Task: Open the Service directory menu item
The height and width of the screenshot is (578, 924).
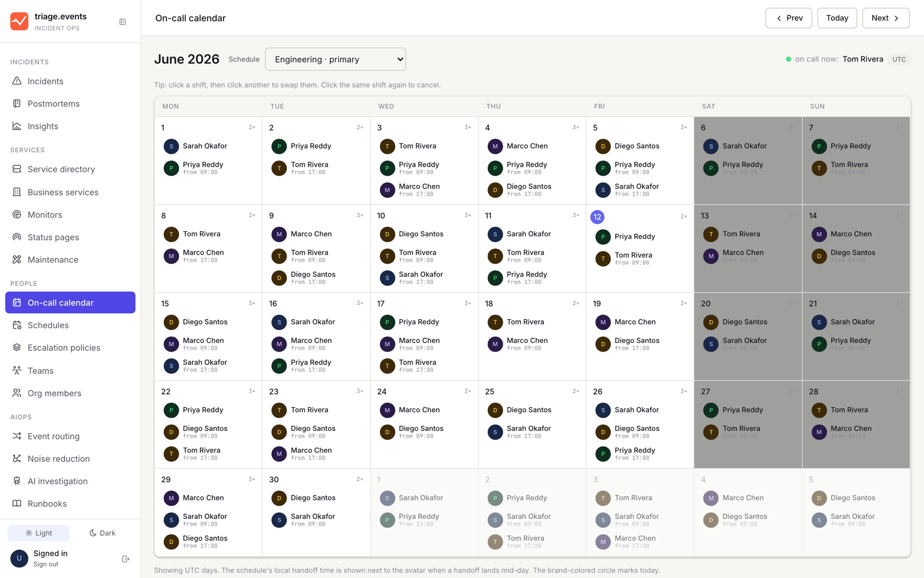Action: (70, 169)
